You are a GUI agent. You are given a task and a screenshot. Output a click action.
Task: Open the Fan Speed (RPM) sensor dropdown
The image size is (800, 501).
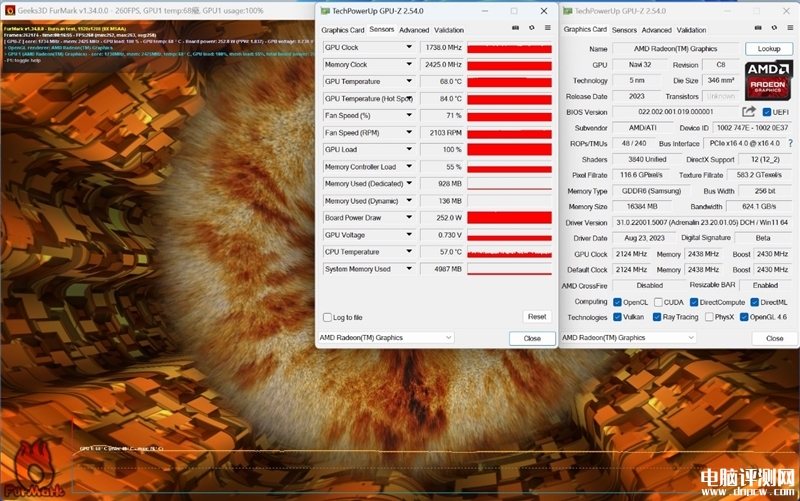coord(409,132)
